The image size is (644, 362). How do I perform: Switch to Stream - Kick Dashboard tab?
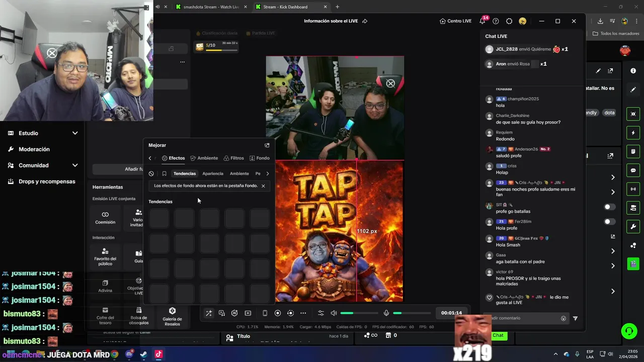291,7
